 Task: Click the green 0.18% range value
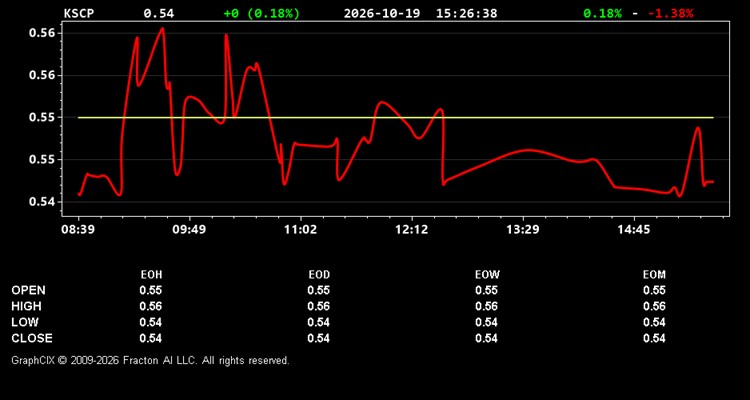[x=603, y=13]
